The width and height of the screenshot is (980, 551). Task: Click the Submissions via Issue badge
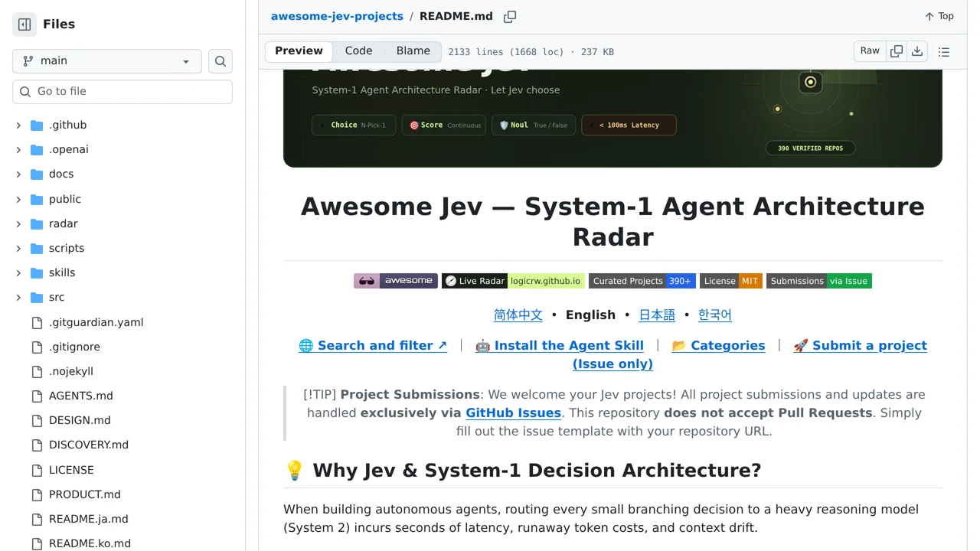click(819, 281)
